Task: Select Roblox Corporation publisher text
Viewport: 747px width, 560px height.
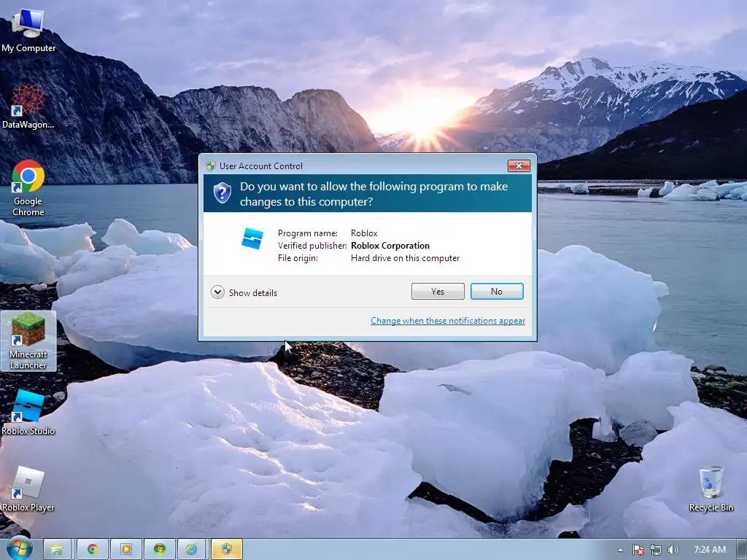Action: pos(390,246)
